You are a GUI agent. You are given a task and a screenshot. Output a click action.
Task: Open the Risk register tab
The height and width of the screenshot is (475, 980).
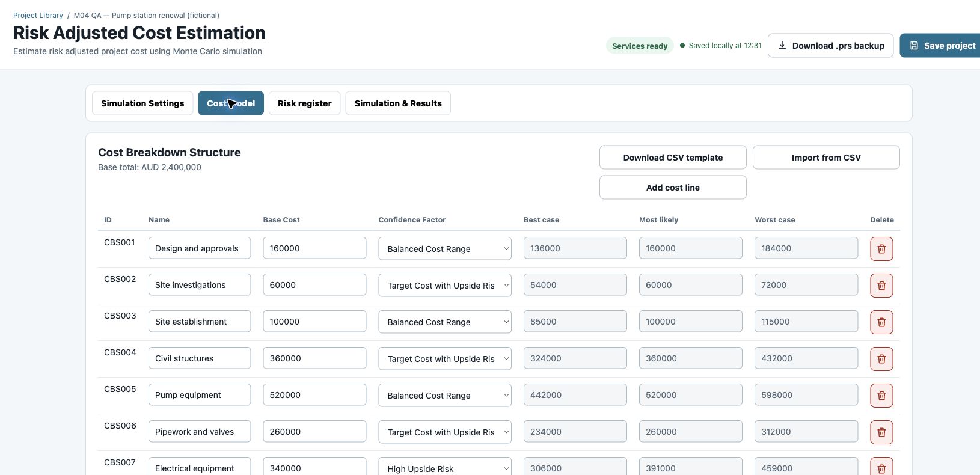pyautogui.click(x=305, y=103)
